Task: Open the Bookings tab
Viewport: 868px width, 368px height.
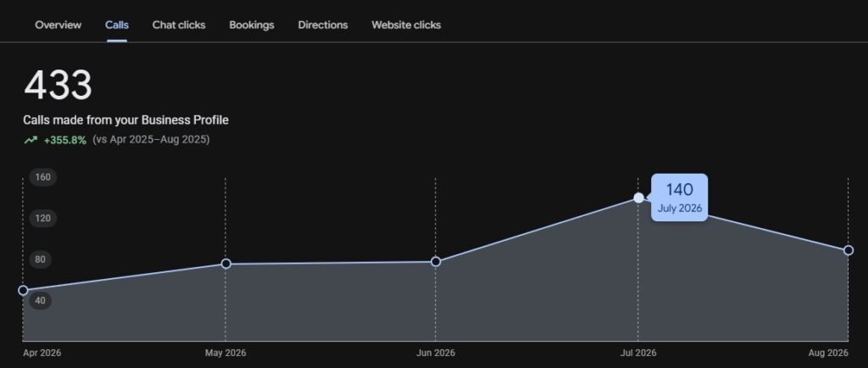Action: coord(251,25)
